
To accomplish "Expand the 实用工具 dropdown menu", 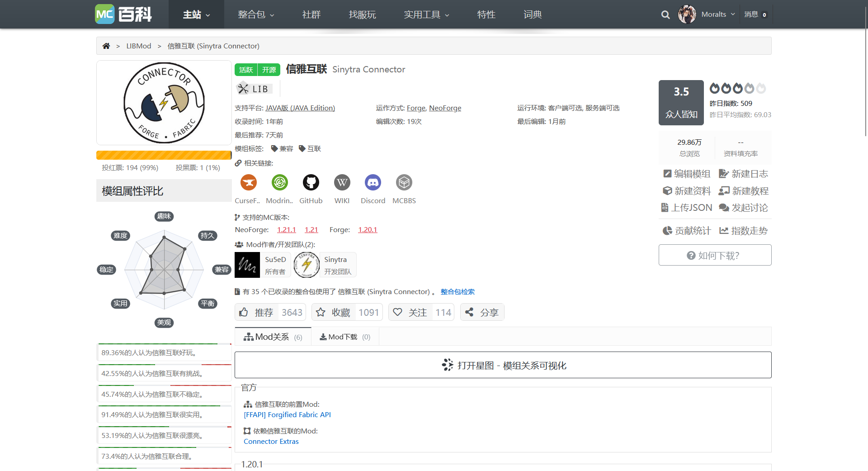I will [426, 14].
